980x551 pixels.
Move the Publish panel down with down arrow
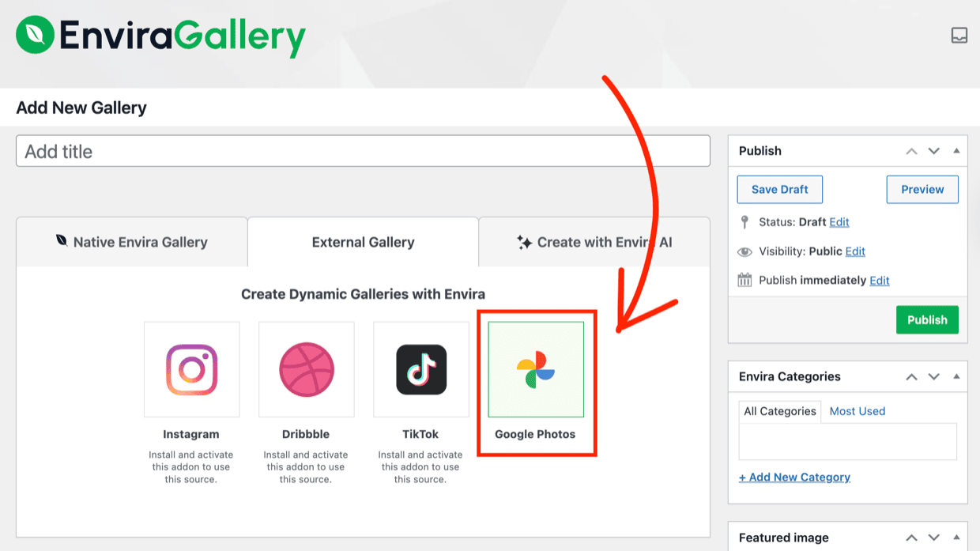[933, 150]
